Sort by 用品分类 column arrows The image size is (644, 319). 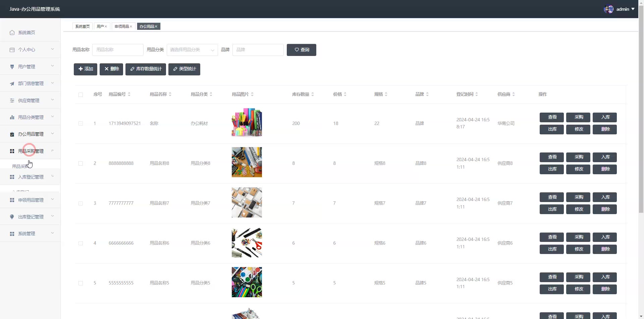coord(211,94)
